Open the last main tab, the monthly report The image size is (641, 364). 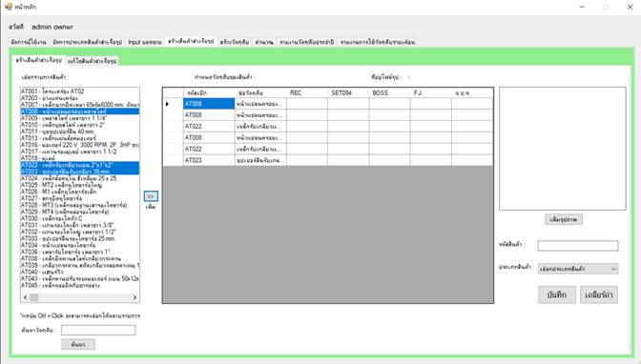(378, 42)
